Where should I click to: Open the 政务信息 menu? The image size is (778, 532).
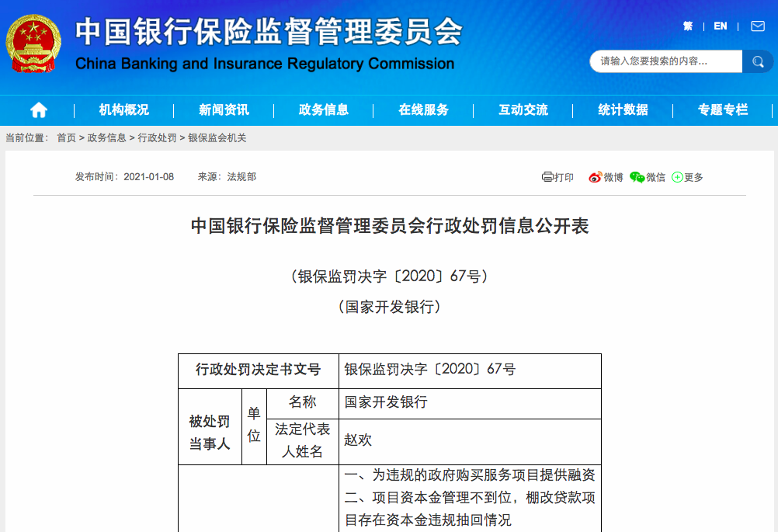[x=324, y=110]
